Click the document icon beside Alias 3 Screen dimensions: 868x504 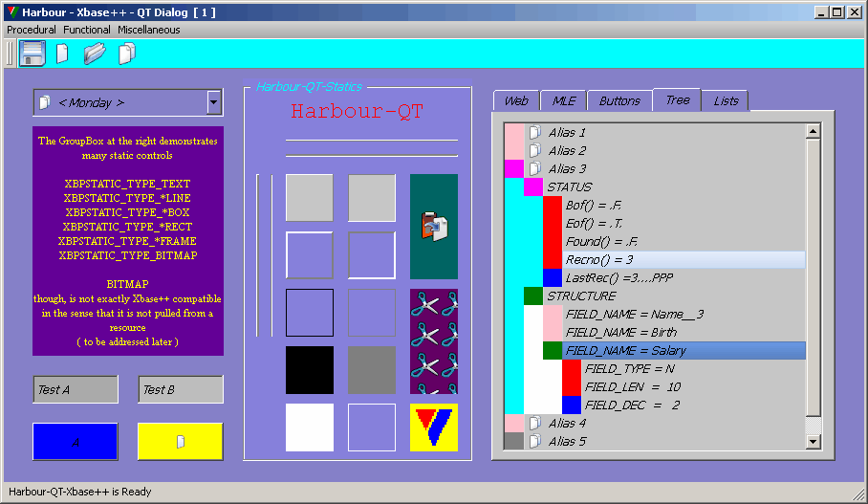pyautogui.click(x=534, y=169)
